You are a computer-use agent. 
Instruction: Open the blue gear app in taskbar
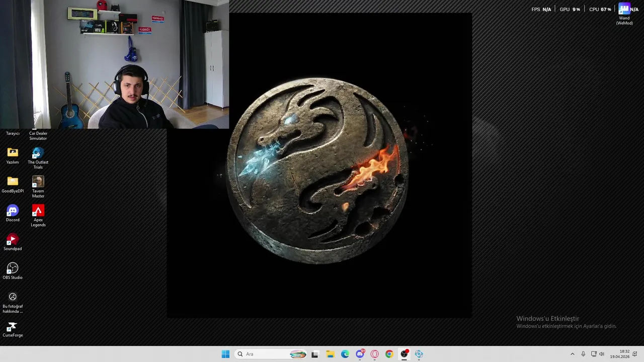(x=419, y=354)
